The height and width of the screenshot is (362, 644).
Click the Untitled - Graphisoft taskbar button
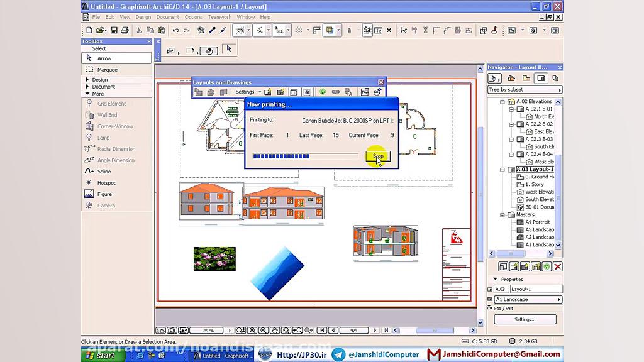pyautogui.click(x=223, y=356)
